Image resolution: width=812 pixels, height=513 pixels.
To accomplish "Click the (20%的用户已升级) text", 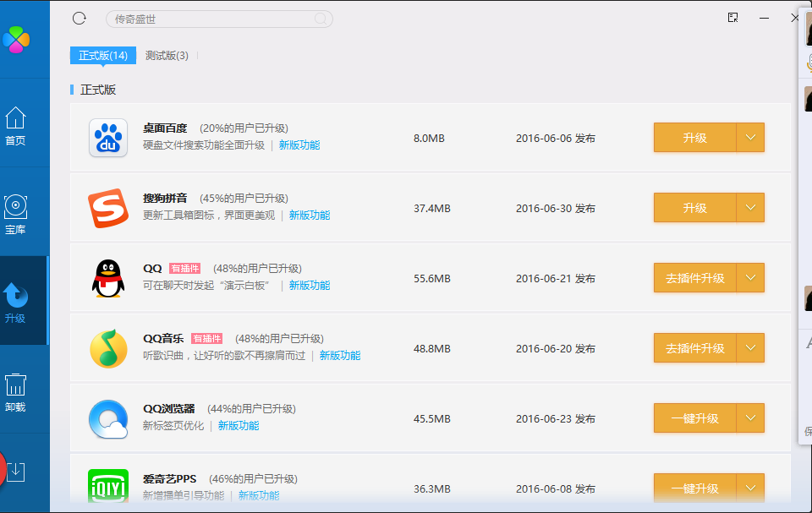I will [x=244, y=128].
